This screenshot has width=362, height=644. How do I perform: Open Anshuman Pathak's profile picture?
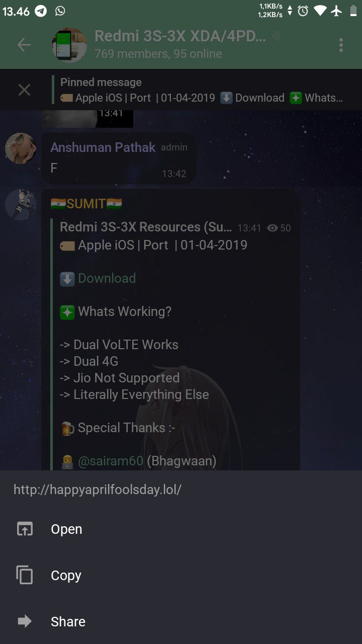click(21, 148)
